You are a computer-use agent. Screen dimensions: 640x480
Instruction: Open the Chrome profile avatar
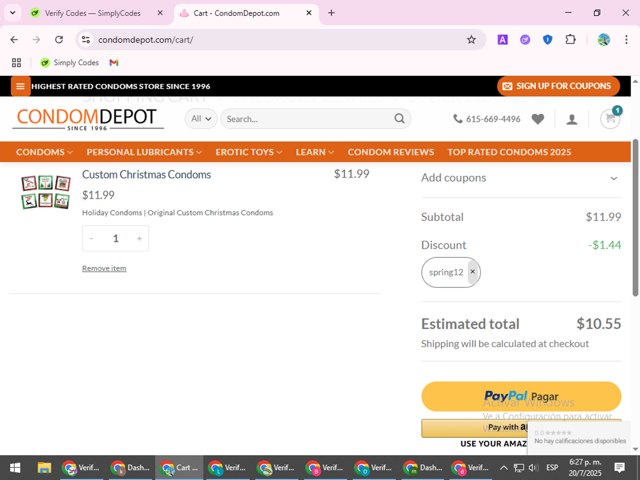click(x=604, y=40)
